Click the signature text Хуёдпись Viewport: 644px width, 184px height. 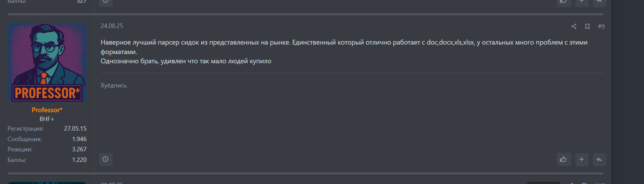[113, 85]
